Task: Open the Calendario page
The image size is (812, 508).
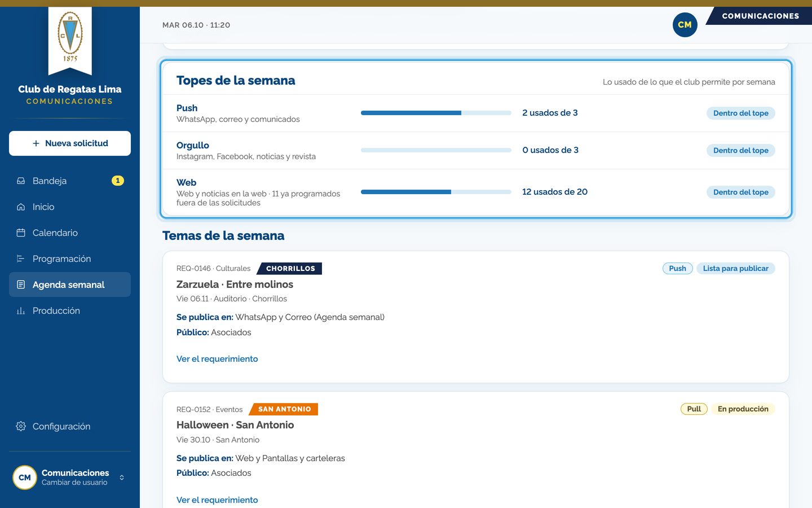Action: (x=70, y=233)
